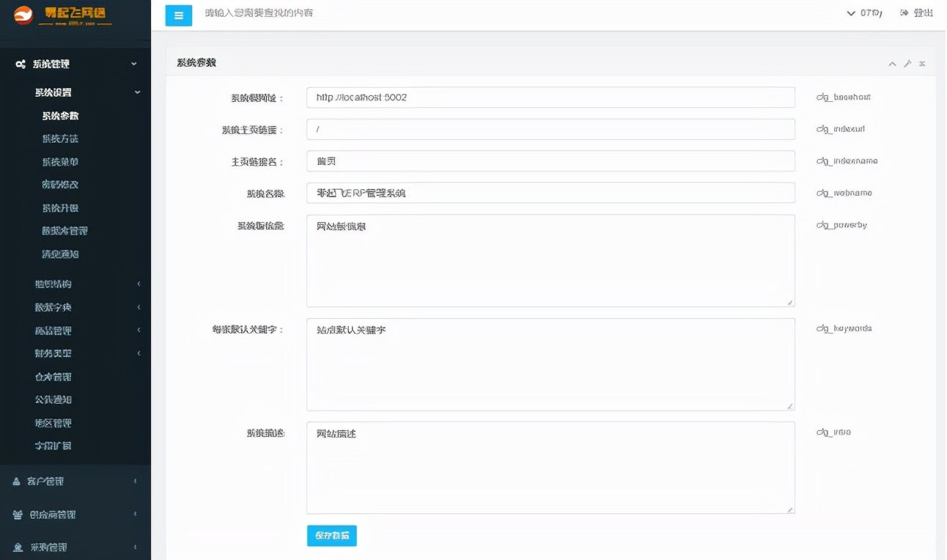Open the 仓库管理 menu item

click(54, 377)
